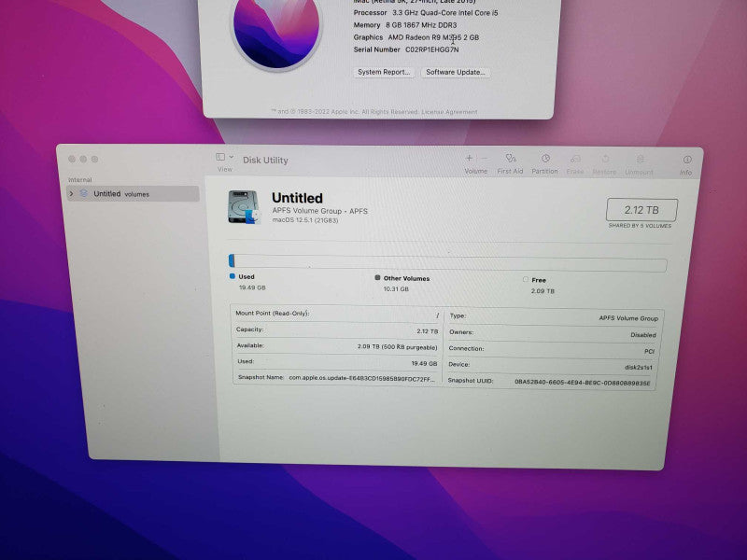Click the blue Used segment of storage bar
The image size is (747, 560).
pos(232,260)
